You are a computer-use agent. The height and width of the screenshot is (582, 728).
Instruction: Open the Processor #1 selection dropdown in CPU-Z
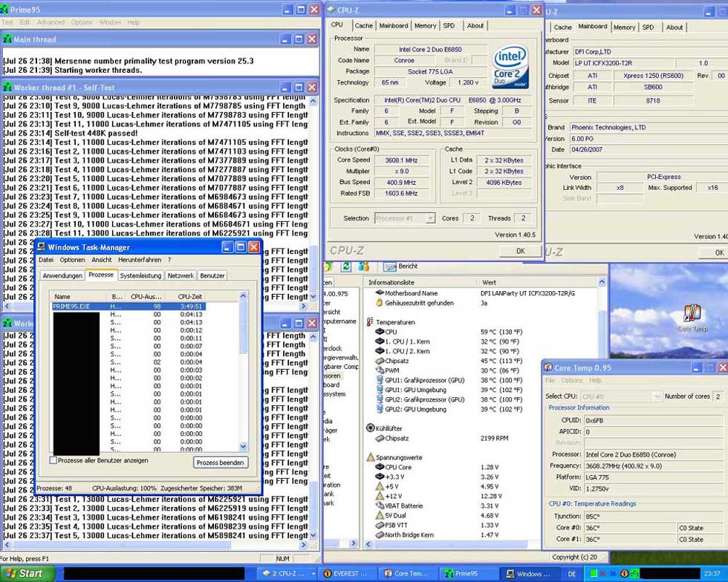(430, 218)
